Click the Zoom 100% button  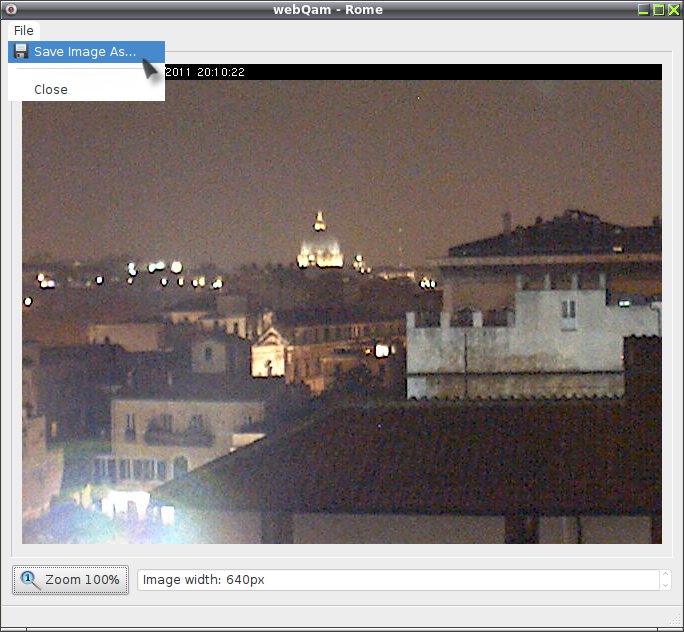tap(70, 580)
